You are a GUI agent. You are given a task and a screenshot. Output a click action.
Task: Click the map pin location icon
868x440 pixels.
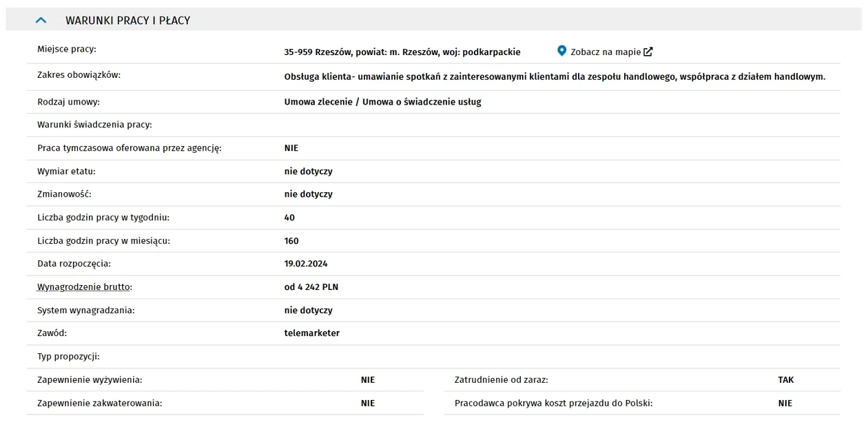tap(561, 51)
